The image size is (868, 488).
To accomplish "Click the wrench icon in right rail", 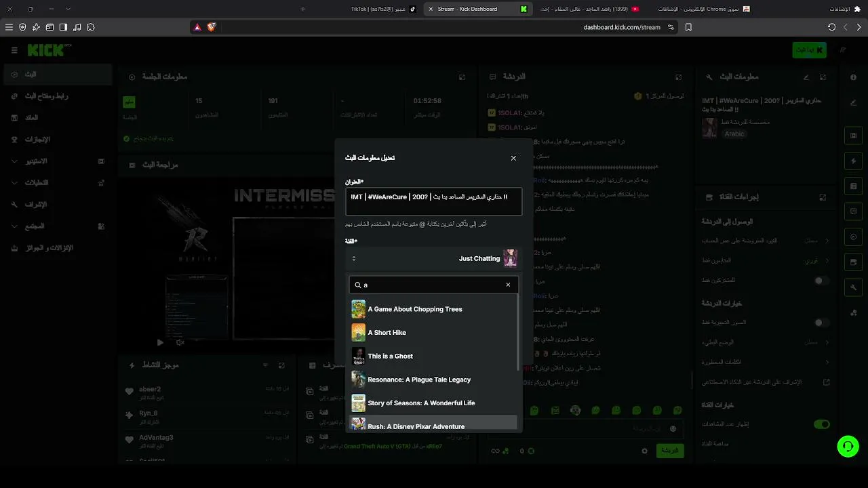I will tap(853, 287).
